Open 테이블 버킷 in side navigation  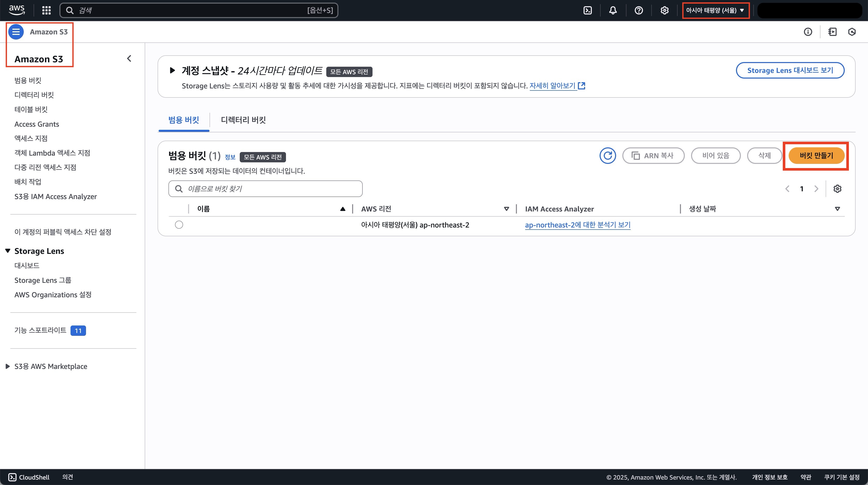pyautogui.click(x=31, y=109)
